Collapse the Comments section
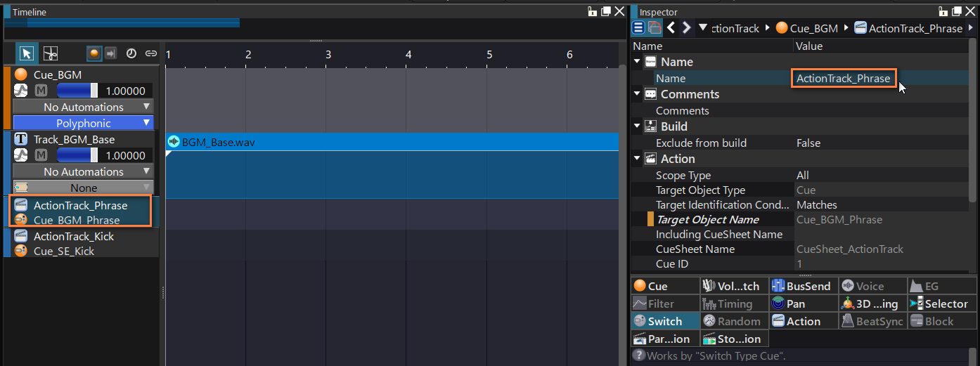The width and height of the screenshot is (980, 366). coord(637,94)
